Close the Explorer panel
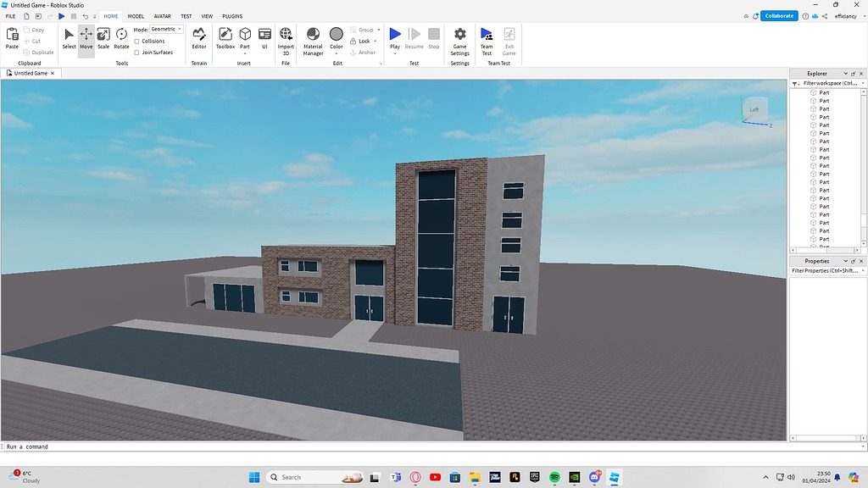The width and height of the screenshot is (868, 488). [x=861, y=74]
